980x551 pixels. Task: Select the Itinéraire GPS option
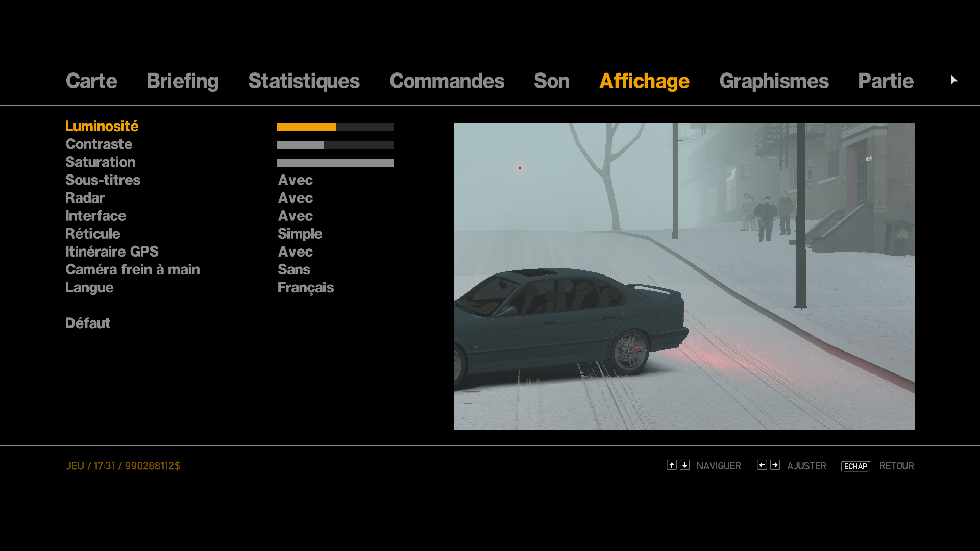click(112, 252)
